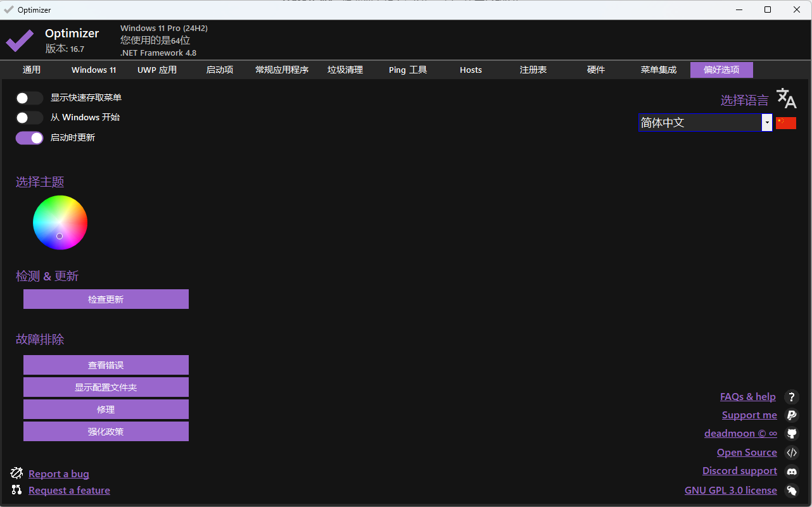Click the PayPal Support me icon
Viewport: 812px width, 507px height.
click(x=791, y=415)
